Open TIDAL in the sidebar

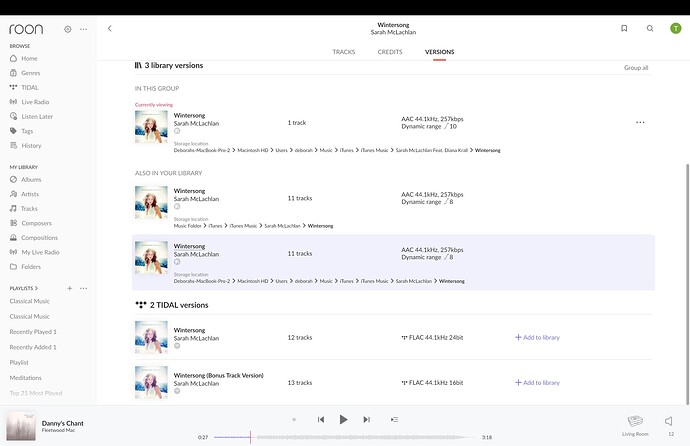29,87
